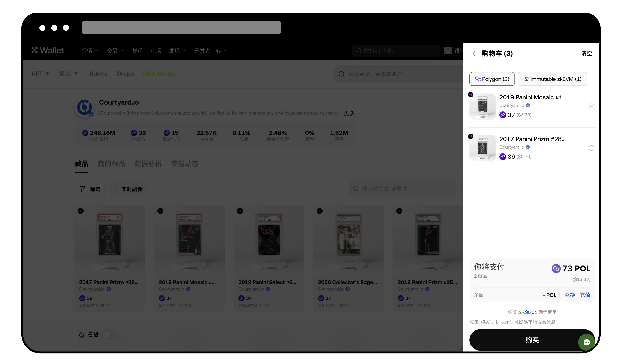Clear cart via 清空 button
Viewport: 622px width, 364px height.
coord(586,54)
